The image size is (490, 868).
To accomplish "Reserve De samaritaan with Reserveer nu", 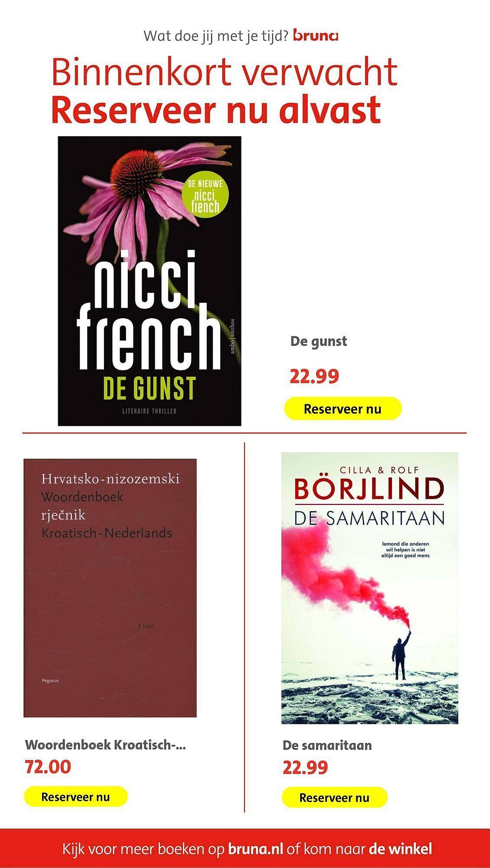I will coord(334,798).
